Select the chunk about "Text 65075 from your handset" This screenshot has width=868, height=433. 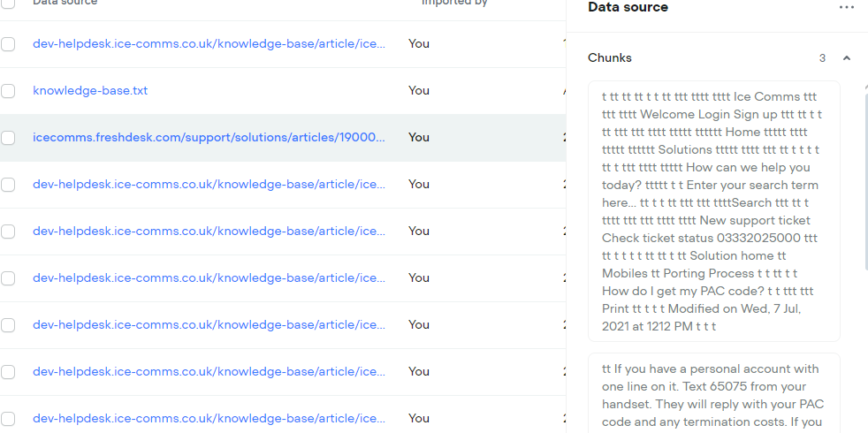click(x=714, y=393)
